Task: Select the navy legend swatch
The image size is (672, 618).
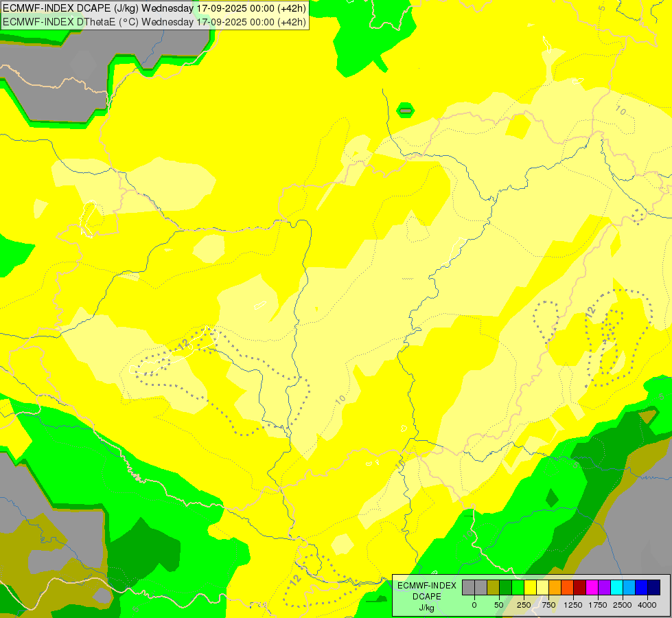Action: pyautogui.click(x=653, y=587)
